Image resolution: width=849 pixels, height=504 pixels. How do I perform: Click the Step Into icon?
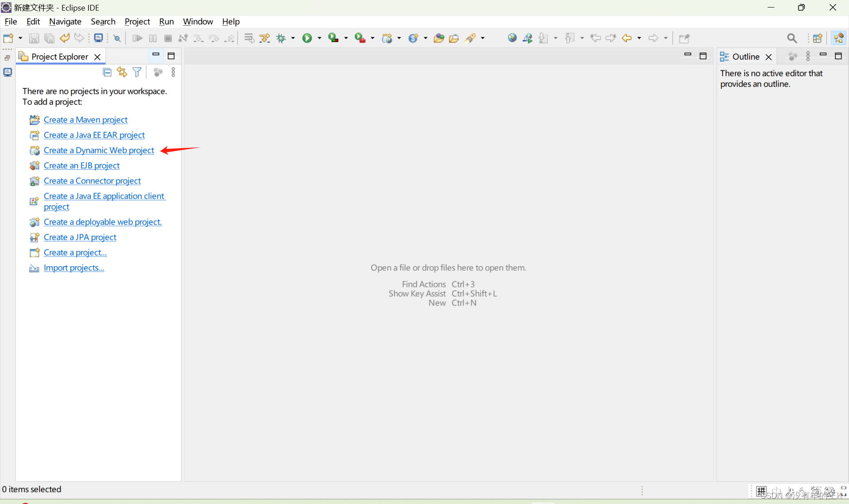199,38
